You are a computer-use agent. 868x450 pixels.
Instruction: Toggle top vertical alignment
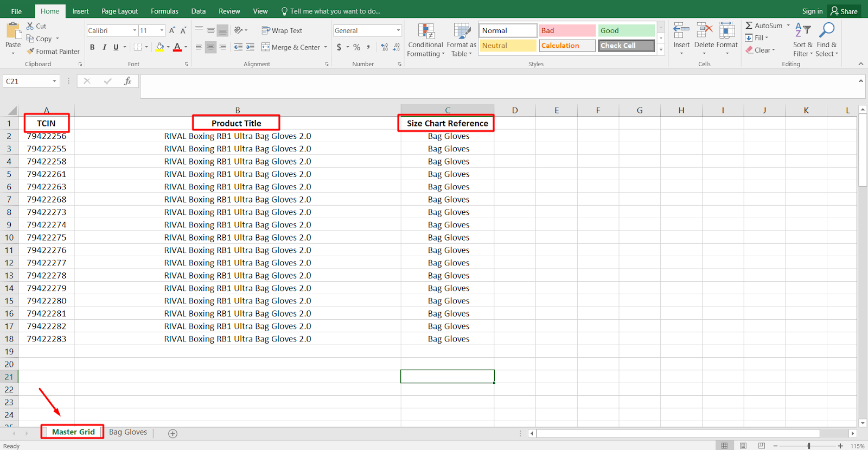(x=199, y=30)
